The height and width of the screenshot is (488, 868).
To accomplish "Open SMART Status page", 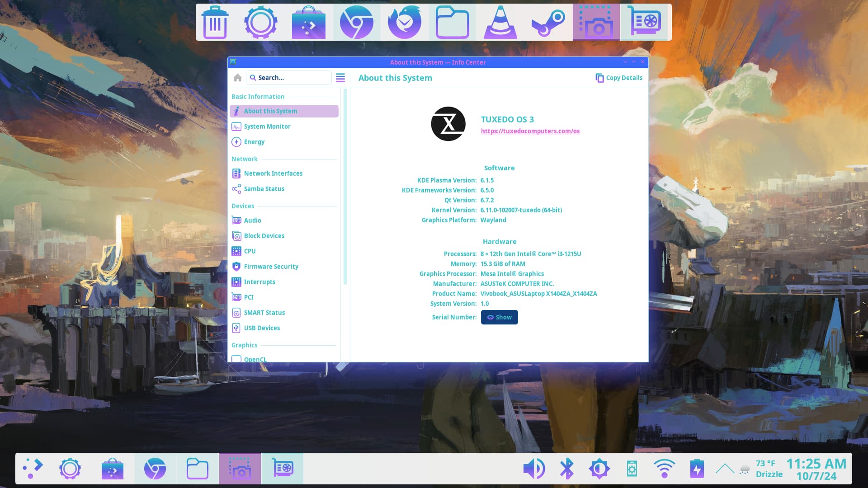I will pyautogui.click(x=284, y=313).
